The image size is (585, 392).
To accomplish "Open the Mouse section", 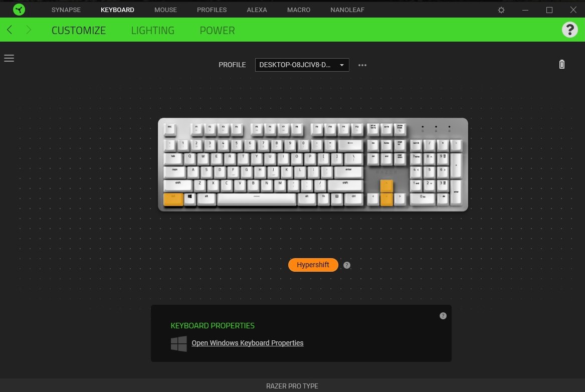I will click(165, 10).
